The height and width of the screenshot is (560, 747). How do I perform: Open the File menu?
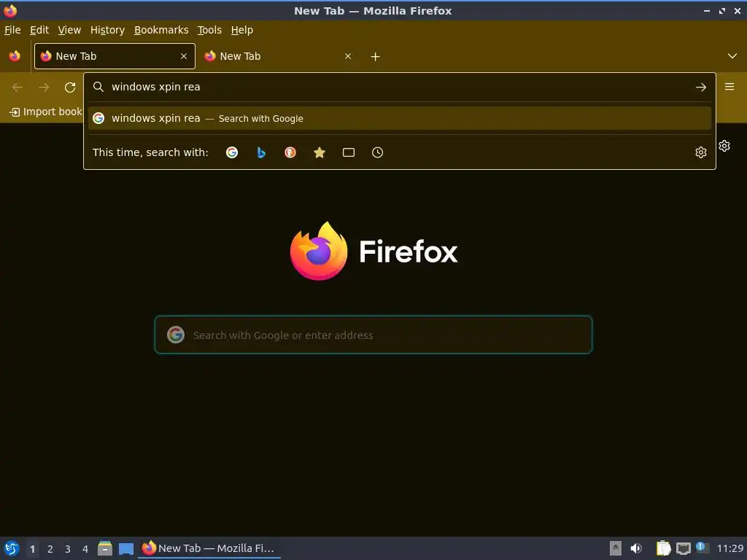coord(12,30)
